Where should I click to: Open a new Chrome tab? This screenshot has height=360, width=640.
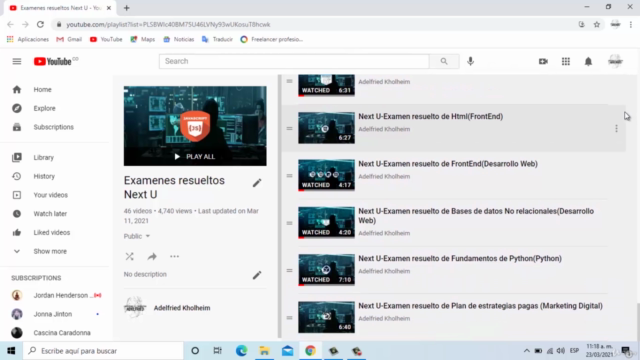(x=127, y=8)
